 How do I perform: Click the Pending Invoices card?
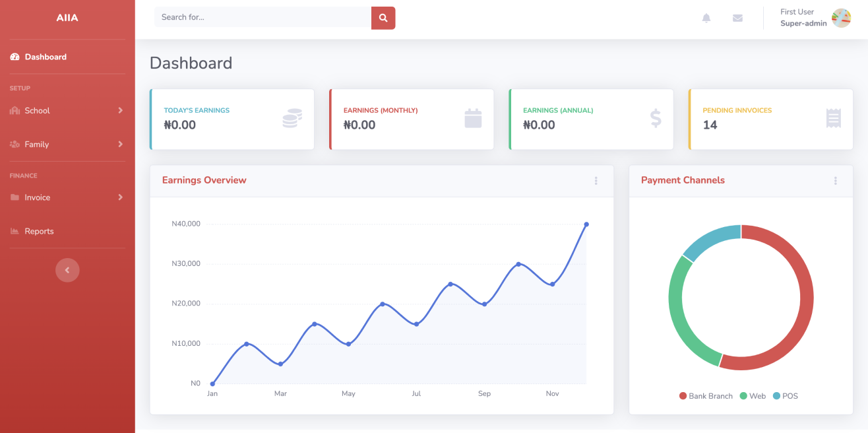pyautogui.click(x=770, y=119)
